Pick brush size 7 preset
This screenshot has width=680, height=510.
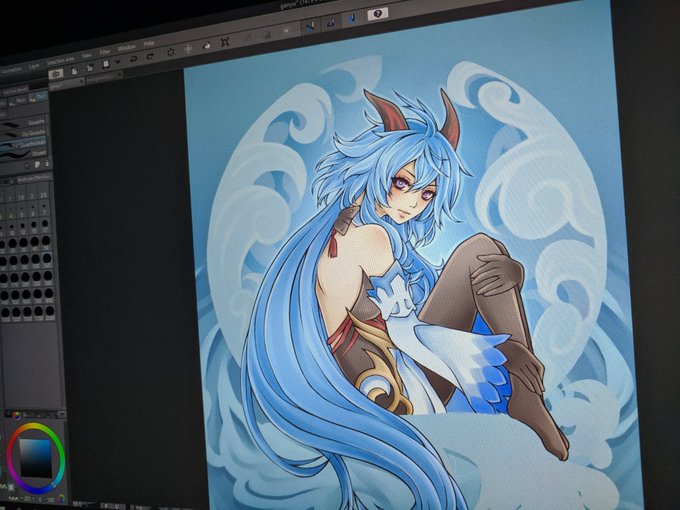point(44,210)
